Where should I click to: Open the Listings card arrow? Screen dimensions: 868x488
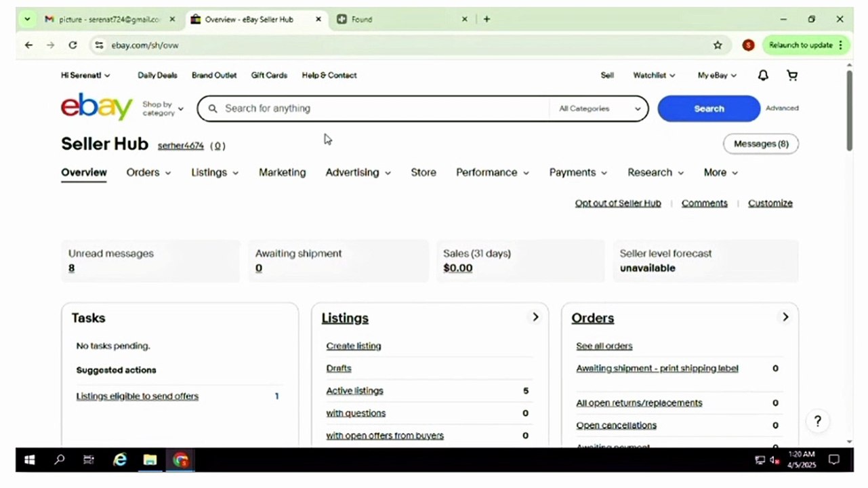[x=535, y=317]
